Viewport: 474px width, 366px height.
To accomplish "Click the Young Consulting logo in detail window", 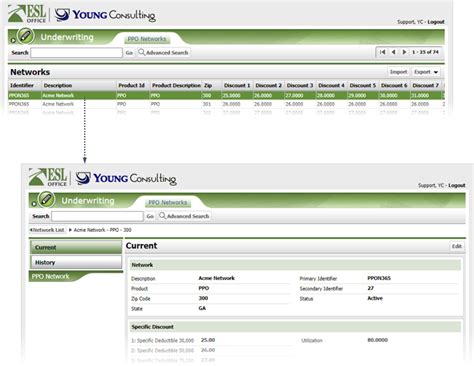I will click(x=126, y=178).
